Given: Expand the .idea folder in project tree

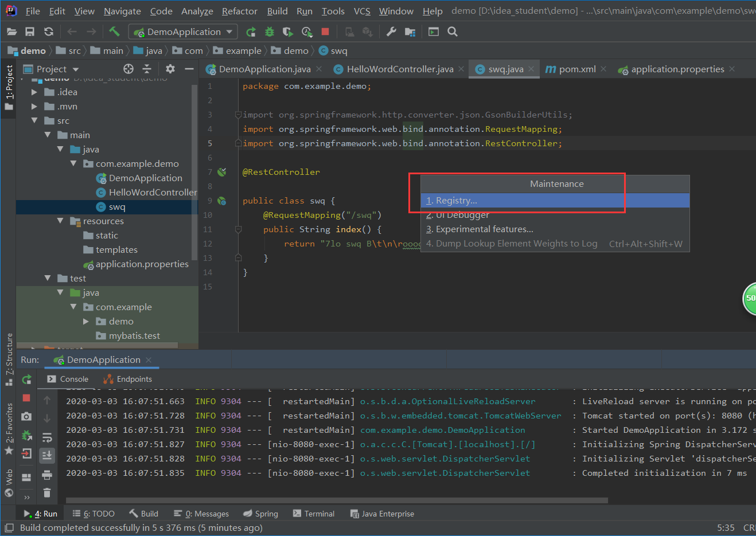Looking at the screenshot, I should click(x=34, y=92).
